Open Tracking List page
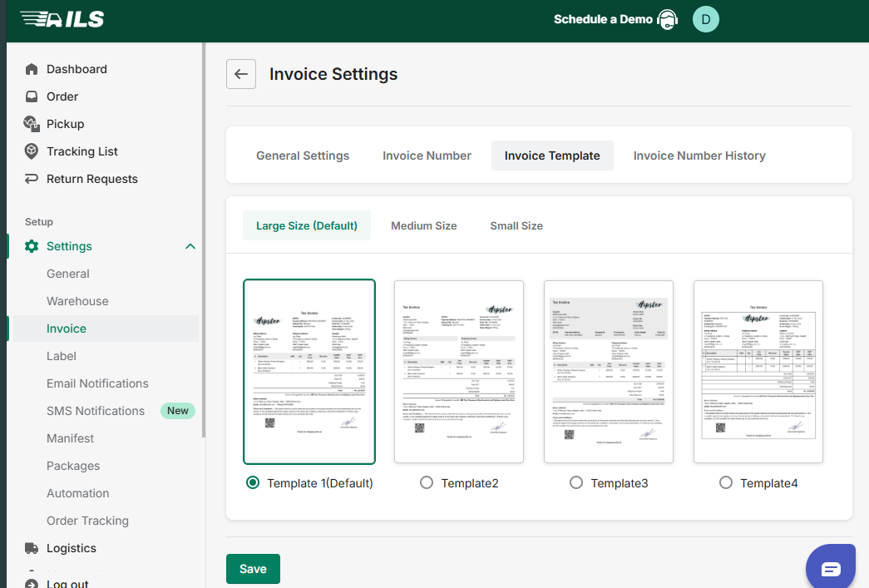This screenshot has height=588, width=869. click(82, 151)
